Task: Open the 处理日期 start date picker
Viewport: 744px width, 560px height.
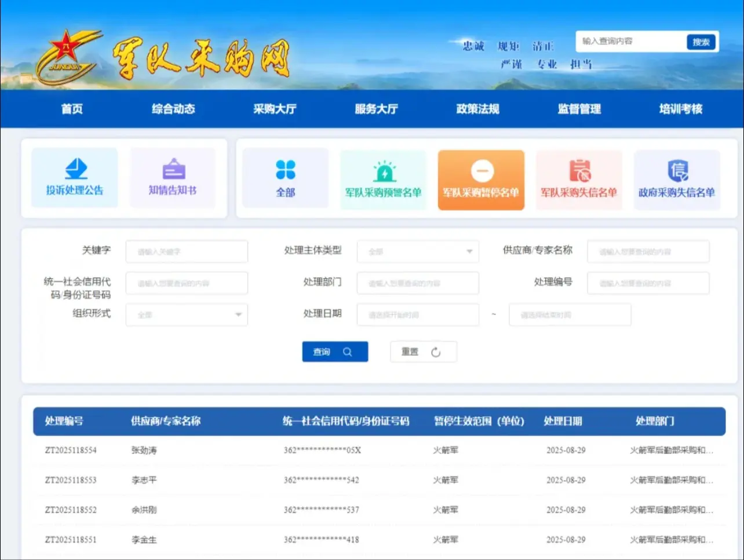Action: (418, 314)
